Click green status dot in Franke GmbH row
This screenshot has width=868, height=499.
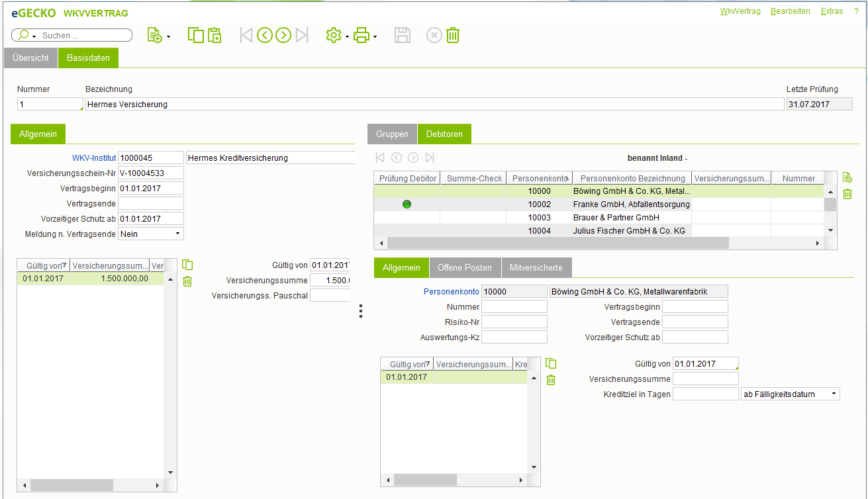coord(407,204)
